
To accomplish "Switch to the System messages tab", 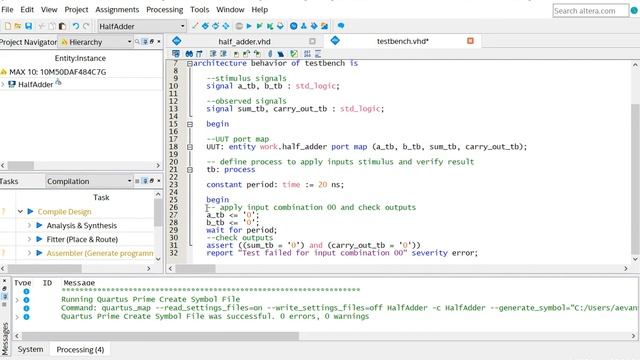I will coord(30,349).
